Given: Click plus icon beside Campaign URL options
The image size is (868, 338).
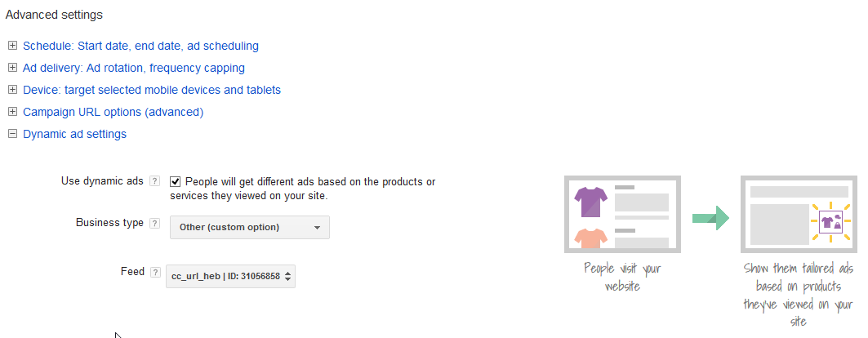Looking at the screenshot, I should pyautogui.click(x=13, y=112).
